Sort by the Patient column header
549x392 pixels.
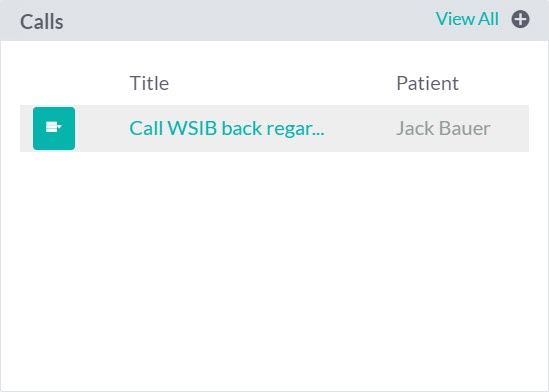428,83
